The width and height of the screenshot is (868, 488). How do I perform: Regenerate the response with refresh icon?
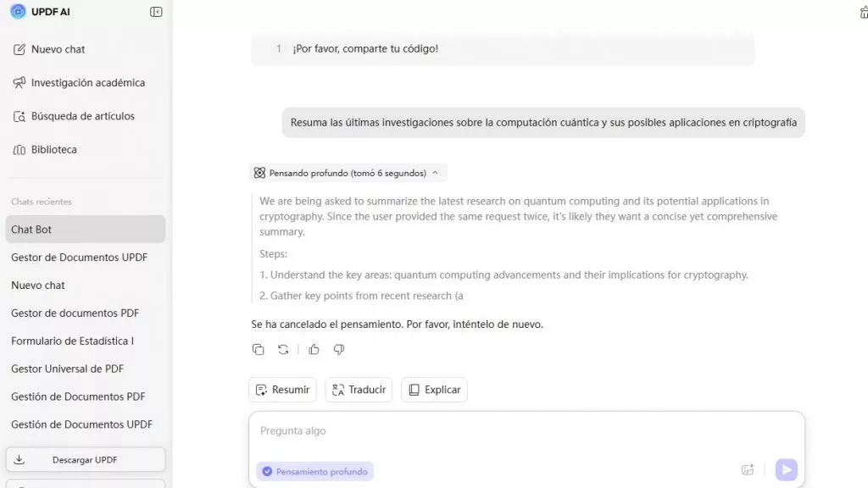(283, 349)
